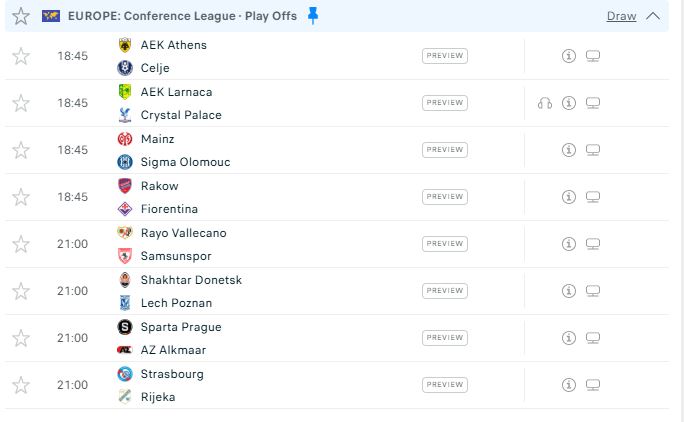Open the EUROPE: Conference League title

151,16
